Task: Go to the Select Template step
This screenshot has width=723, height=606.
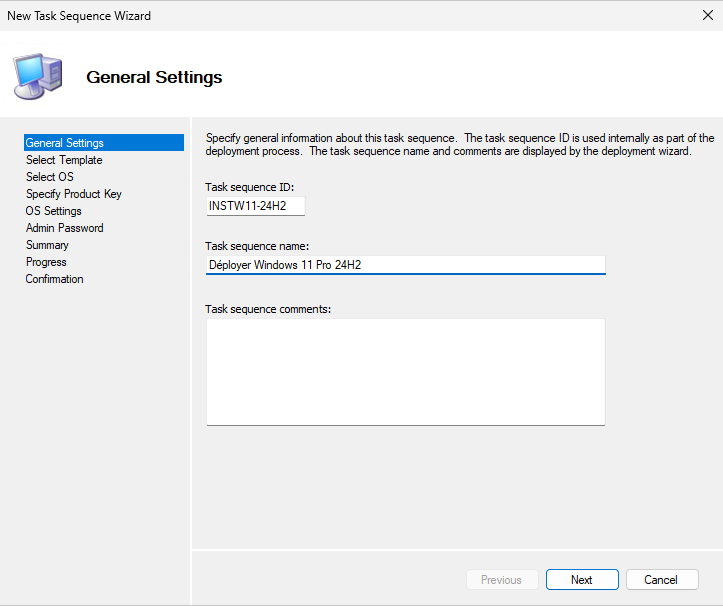Action: tap(64, 160)
